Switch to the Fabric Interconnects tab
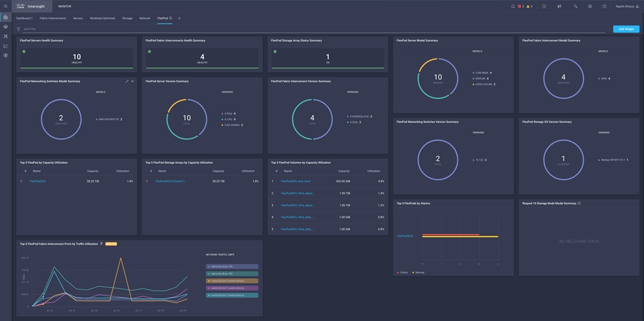 pos(52,18)
